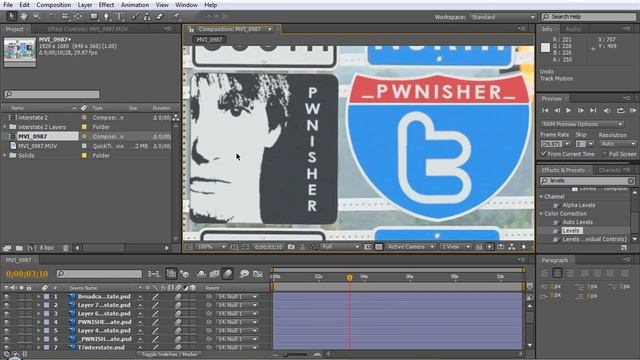640x360 pixels.
Task: Open RAM Preview Options dropdown
Action: [x=582, y=124]
